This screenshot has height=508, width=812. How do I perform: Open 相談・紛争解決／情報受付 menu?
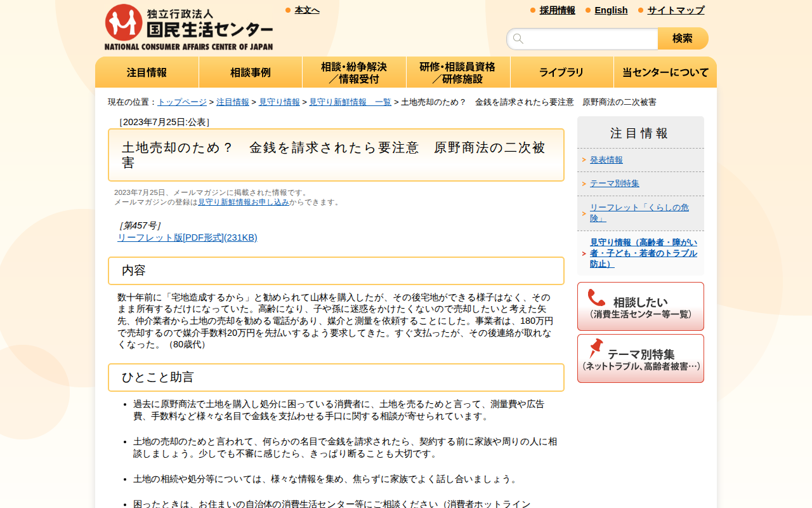click(354, 72)
